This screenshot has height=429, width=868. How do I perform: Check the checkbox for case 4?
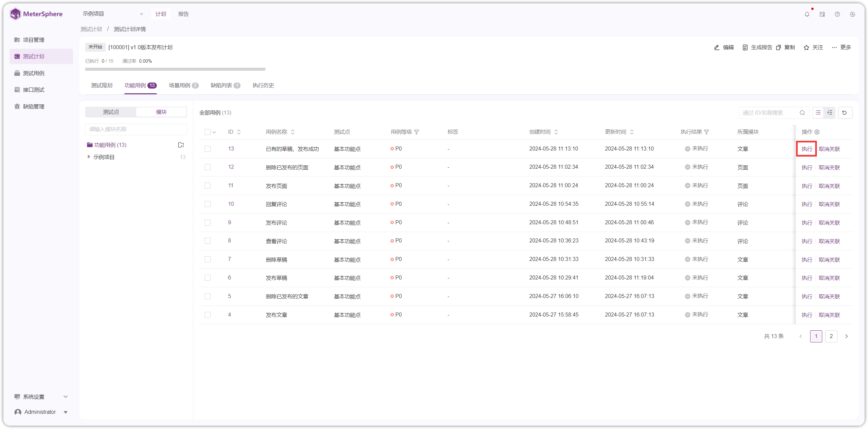point(208,315)
